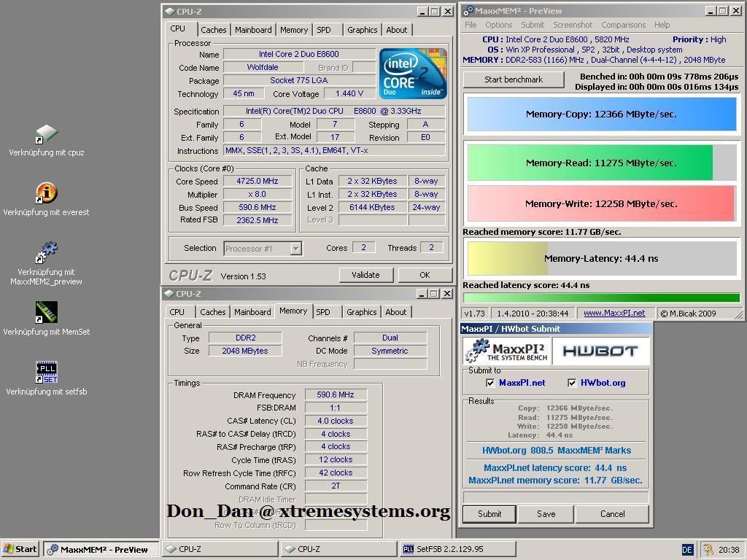Open the Comparisons menu in MaxxMEM²
The width and height of the screenshot is (747, 560).
pos(624,25)
